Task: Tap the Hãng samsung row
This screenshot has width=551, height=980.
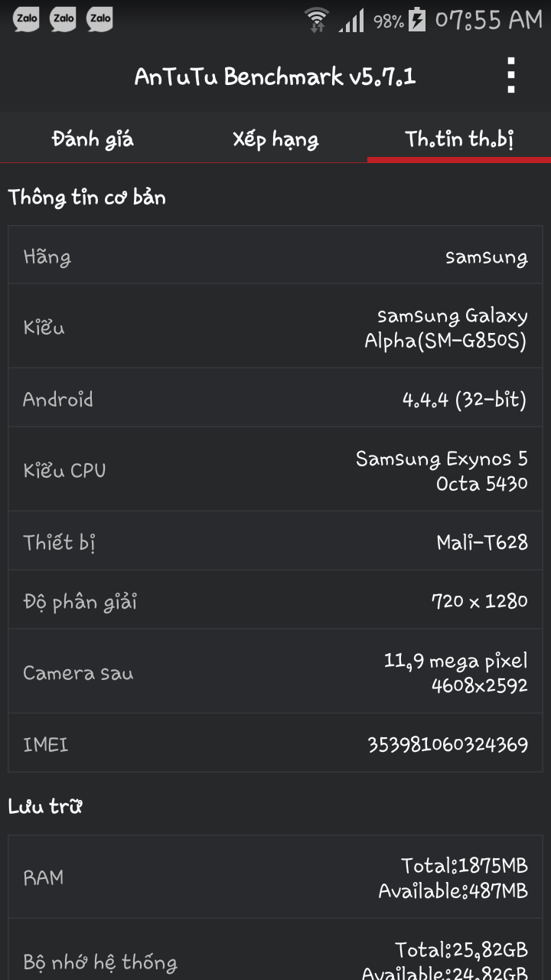Action: coord(275,256)
